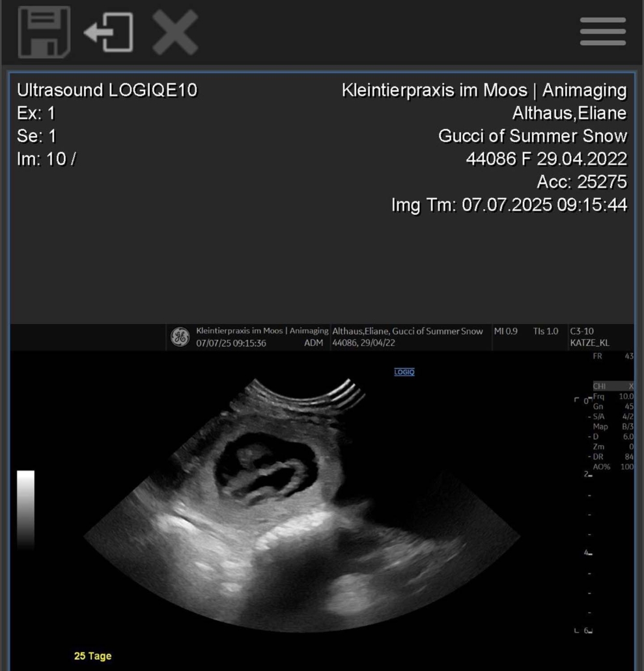Close the image with the X icon
The height and width of the screenshot is (671, 644).
tap(175, 32)
